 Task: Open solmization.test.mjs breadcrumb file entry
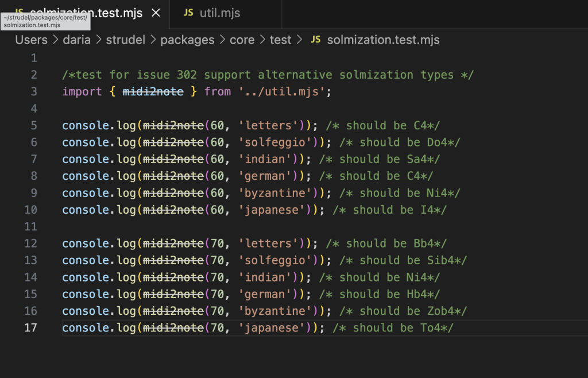point(383,40)
